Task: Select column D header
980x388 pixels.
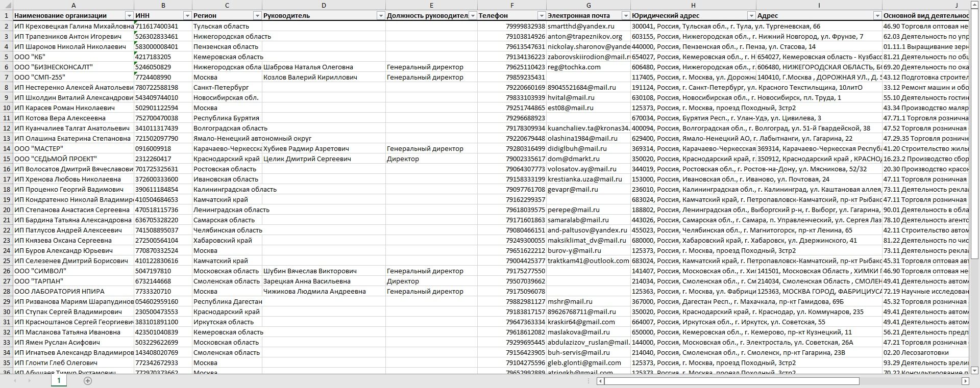Action: [x=324, y=5]
